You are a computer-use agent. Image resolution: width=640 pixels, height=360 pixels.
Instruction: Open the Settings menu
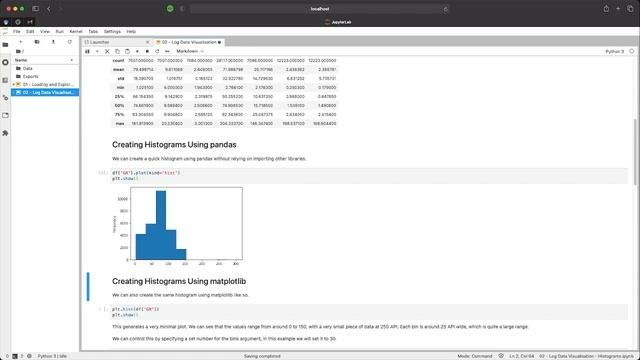click(112, 31)
